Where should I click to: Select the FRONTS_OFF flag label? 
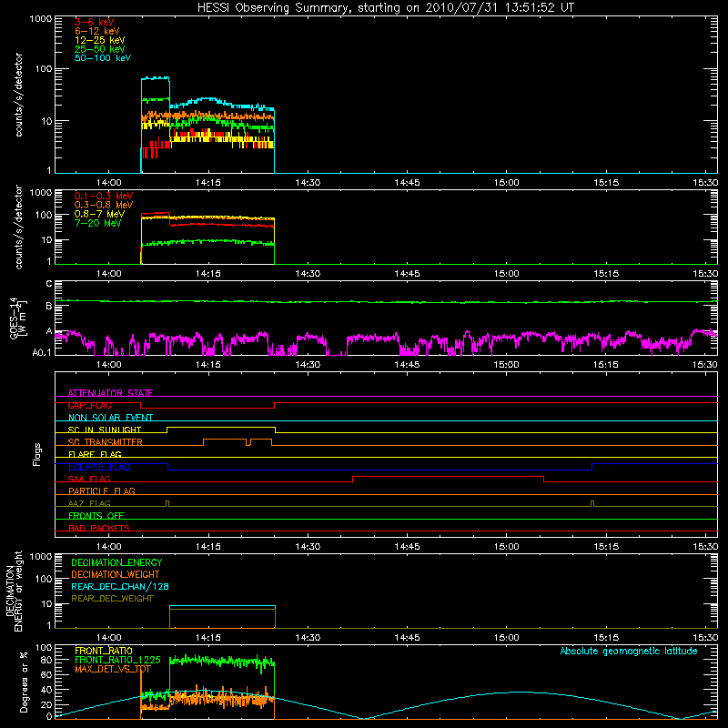96,515
